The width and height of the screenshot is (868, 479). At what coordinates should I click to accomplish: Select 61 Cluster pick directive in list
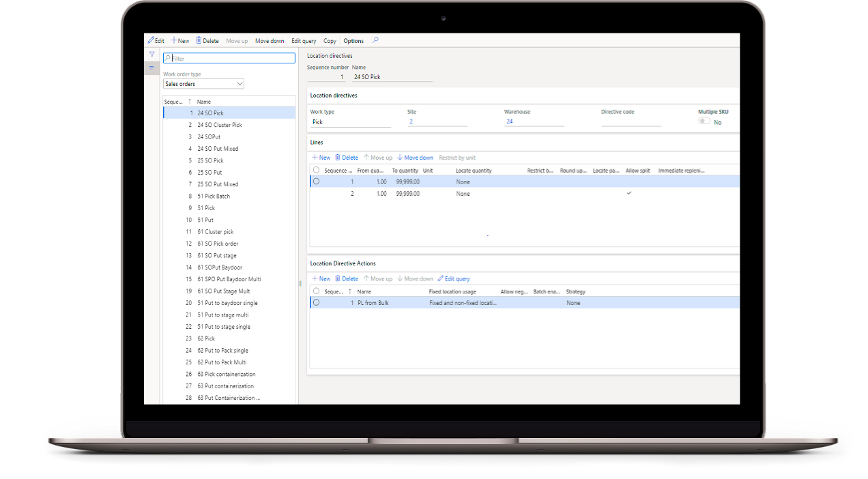(215, 232)
